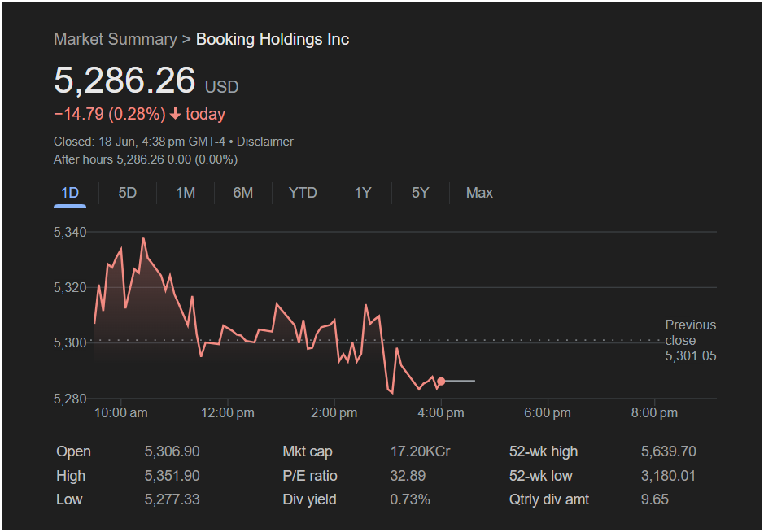Select the 1Y chart tab
This screenshot has width=764, height=532.
363,193
